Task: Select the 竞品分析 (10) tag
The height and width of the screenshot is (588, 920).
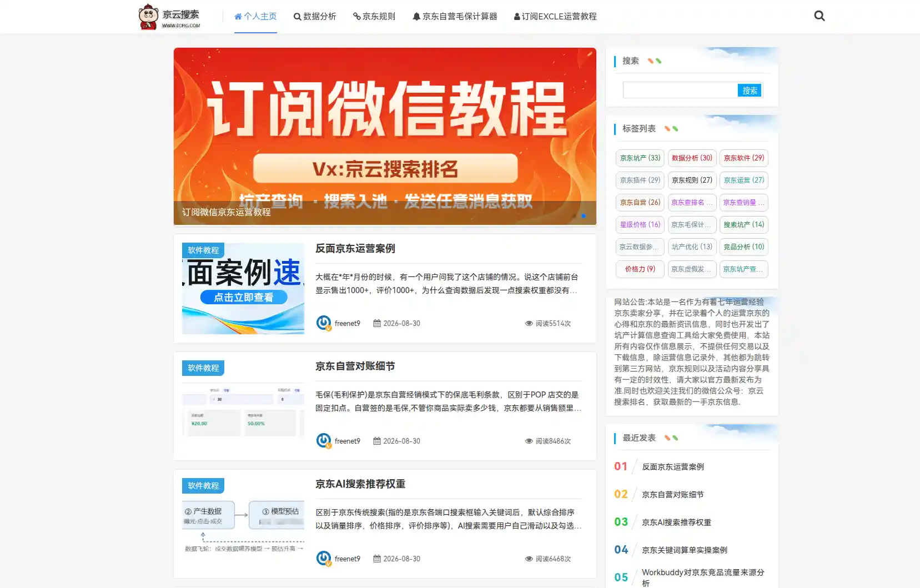Action: click(744, 247)
